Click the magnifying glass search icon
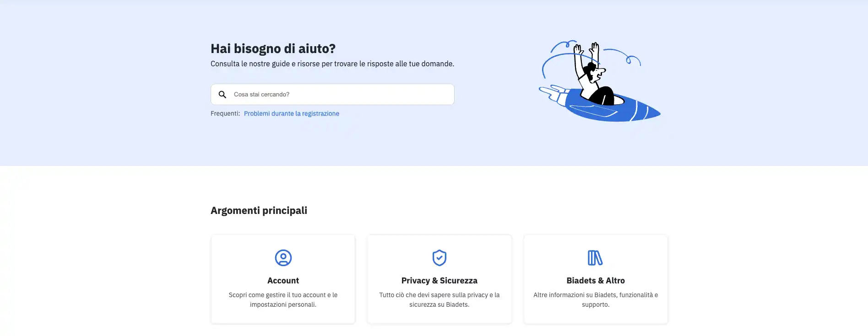Viewport: 868px width, 336px height. tap(222, 95)
